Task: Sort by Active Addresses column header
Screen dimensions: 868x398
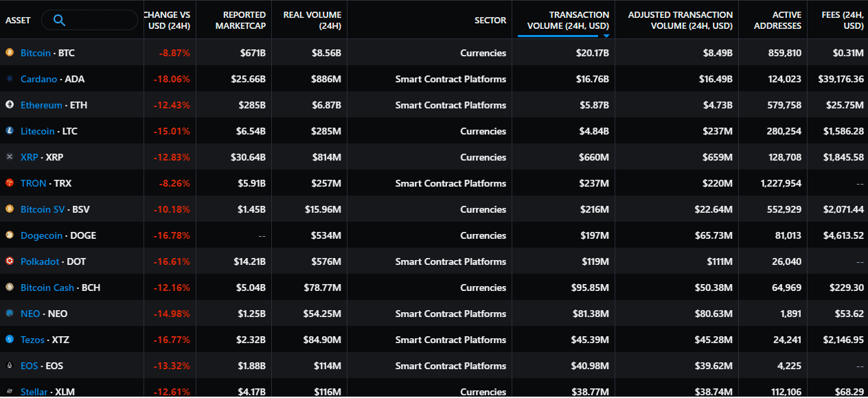Action: (777, 20)
